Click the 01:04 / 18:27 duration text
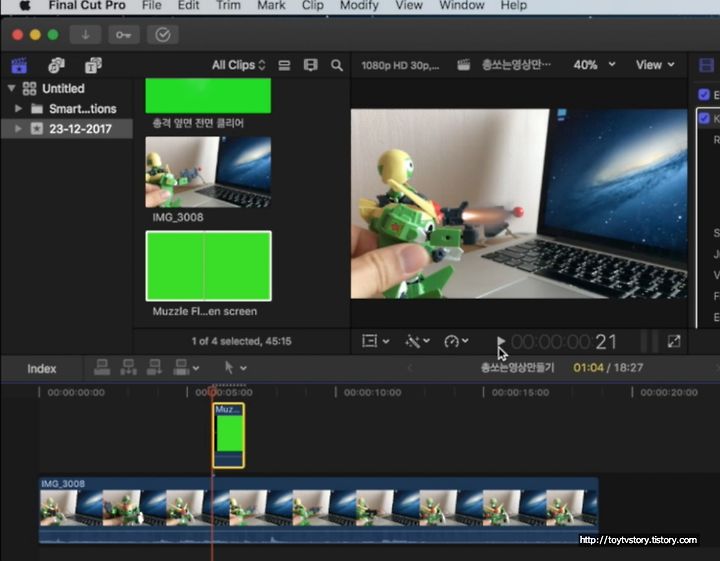 tap(608, 368)
